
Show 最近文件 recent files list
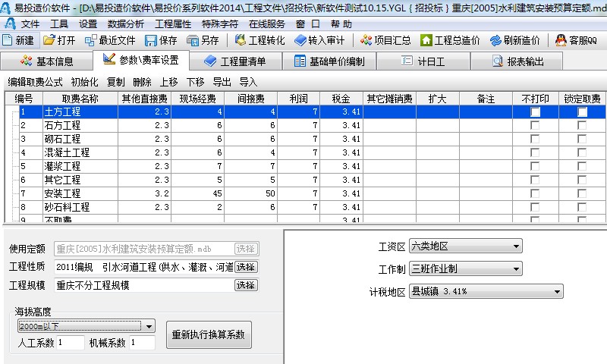pyautogui.click(x=110, y=40)
